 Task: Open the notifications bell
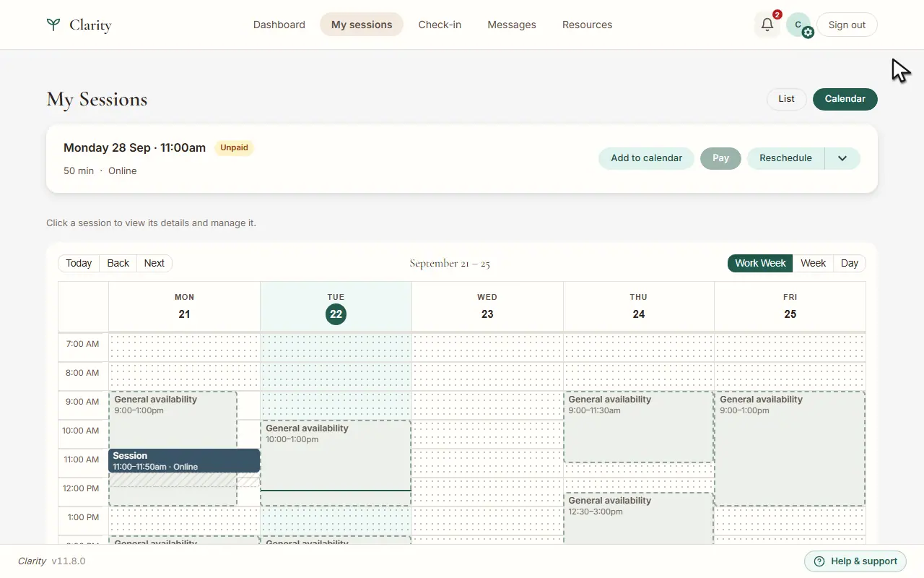click(x=767, y=25)
